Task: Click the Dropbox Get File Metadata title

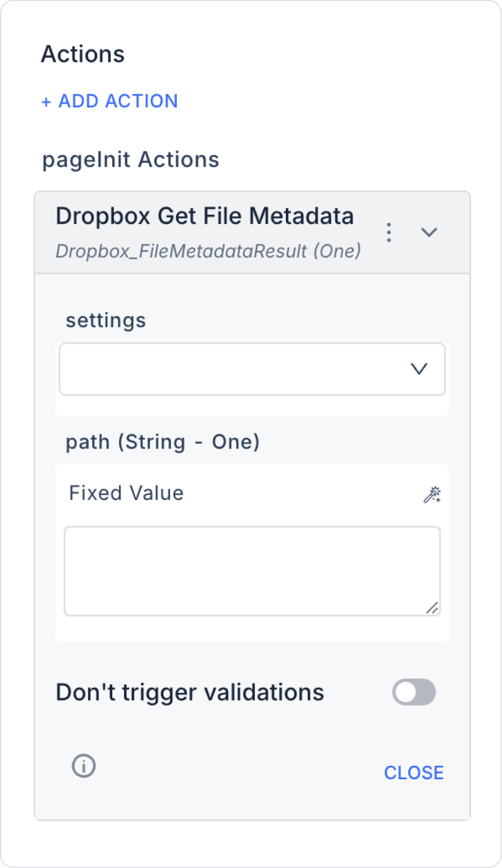Action: click(x=204, y=216)
